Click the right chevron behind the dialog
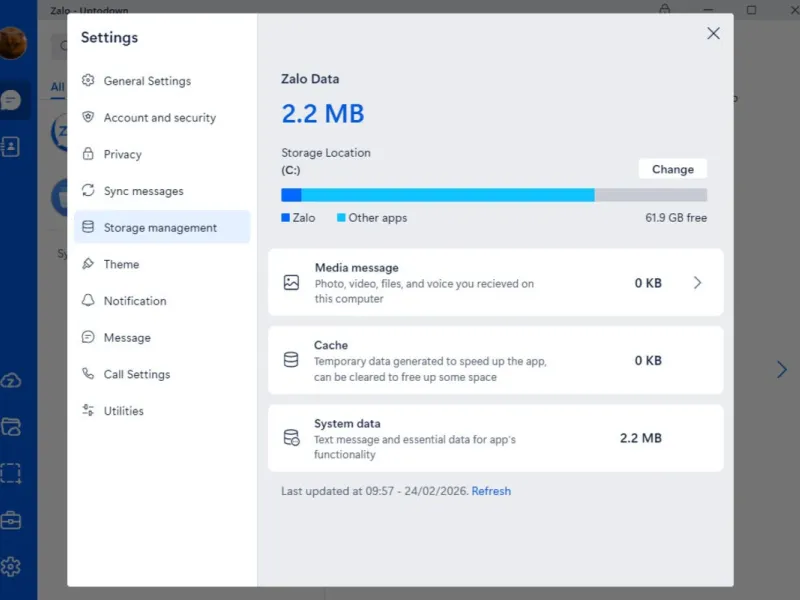The width and height of the screenshot is (800, 600). 782,369
